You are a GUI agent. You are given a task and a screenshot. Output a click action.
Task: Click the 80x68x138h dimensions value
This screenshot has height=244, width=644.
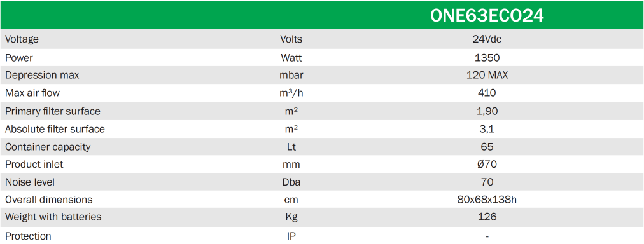tap(487, 200)
